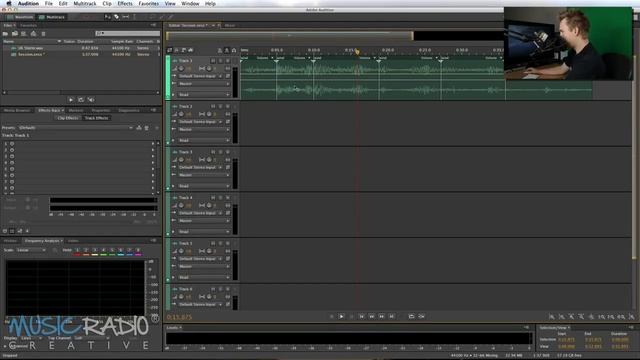Click Open File icon in Files panel
This screenshot has width=640, height=360.
pos(6,33)
